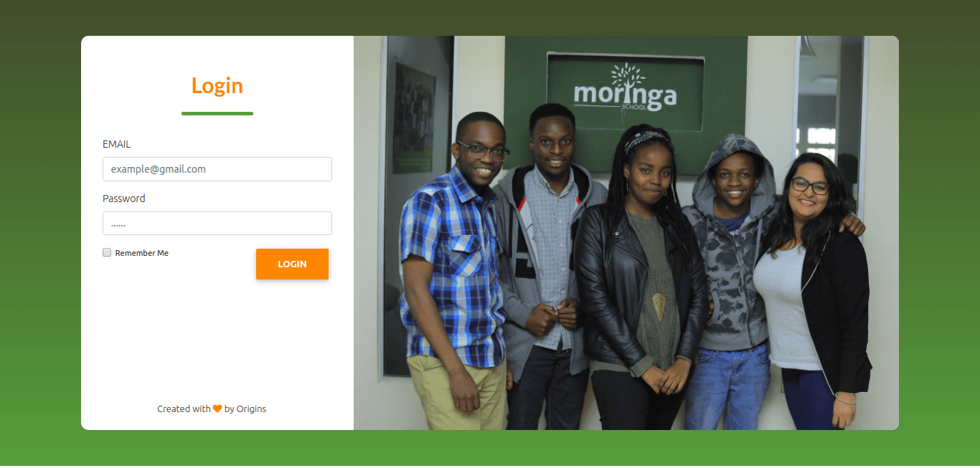Click the Password field label

tap(124, 199)
